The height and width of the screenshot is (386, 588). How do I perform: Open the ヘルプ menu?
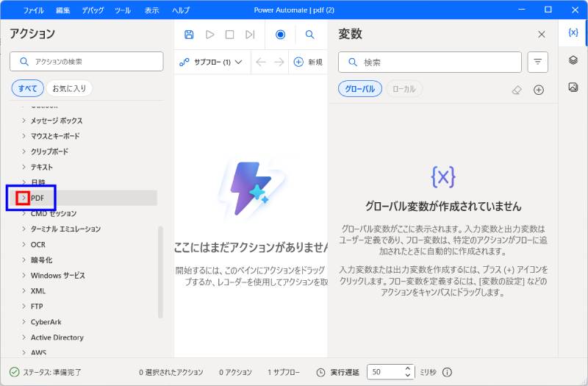click(x=181, y=10)
